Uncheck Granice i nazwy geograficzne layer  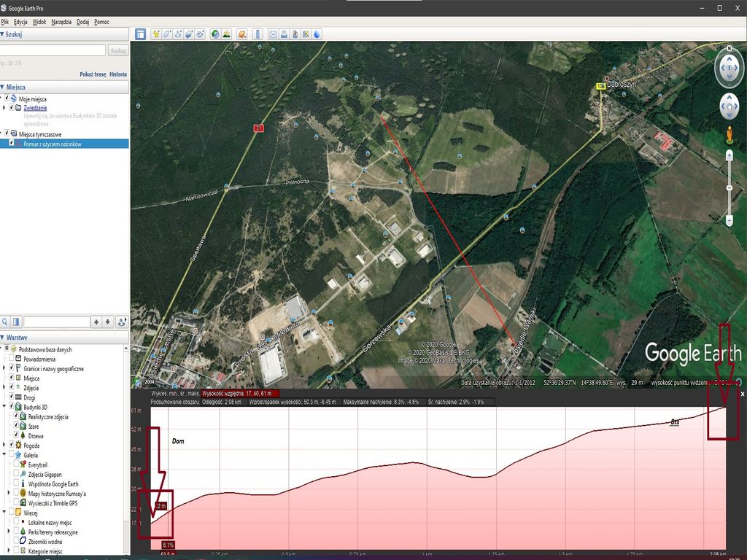pyautogui.click(x=12, y=368)
